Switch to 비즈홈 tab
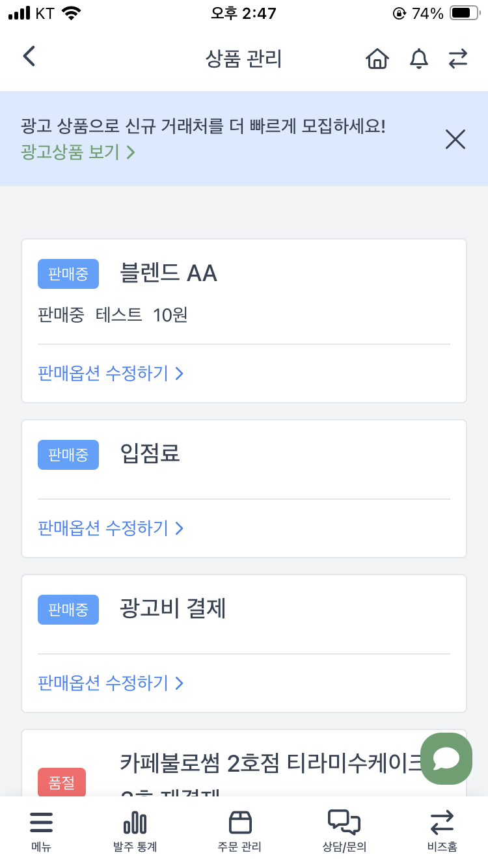Image resolution: width=488 pixels, height=868 pixels. (442, 831)
